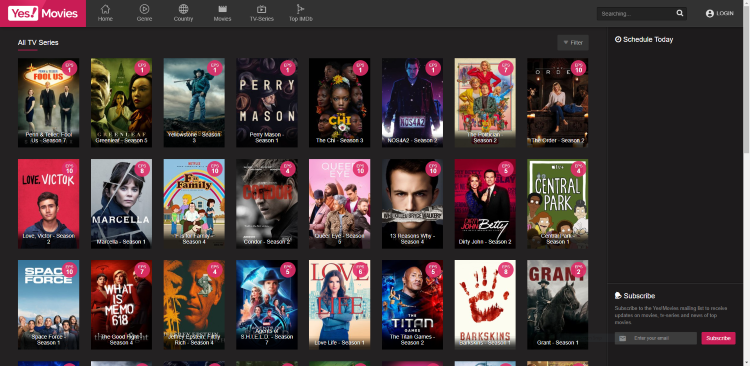
Task: Click The Titan Games Season 2 title link
Action: [412, 339]
